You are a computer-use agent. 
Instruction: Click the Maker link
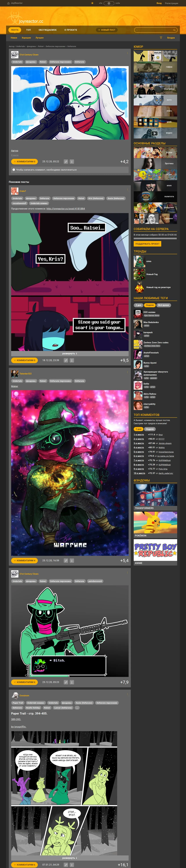[14, 387]
